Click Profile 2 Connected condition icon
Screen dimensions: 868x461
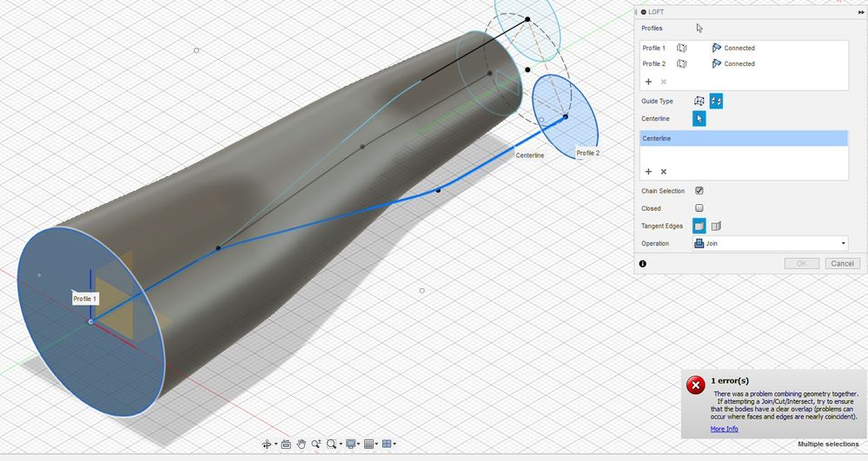[x=716, y=63]
